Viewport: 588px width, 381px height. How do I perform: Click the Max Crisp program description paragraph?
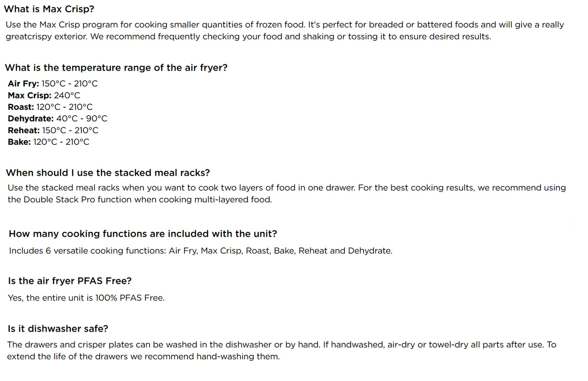click(x=284, y=30)
